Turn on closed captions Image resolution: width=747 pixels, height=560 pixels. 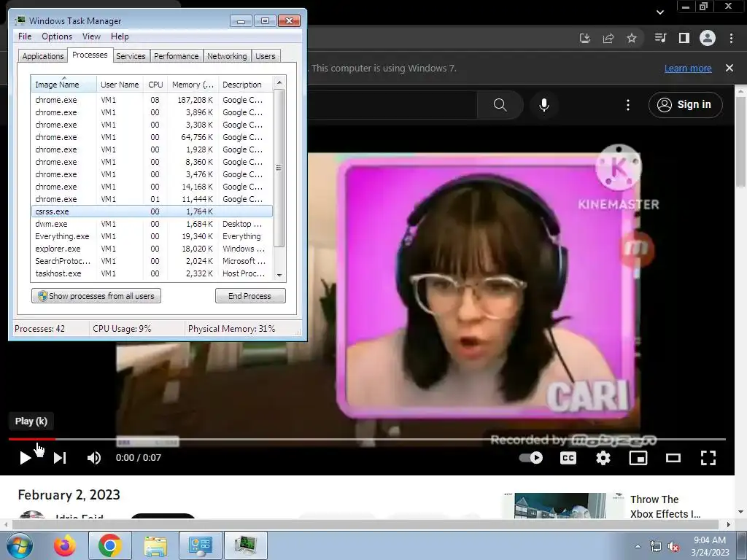click(x=568, y=458)
